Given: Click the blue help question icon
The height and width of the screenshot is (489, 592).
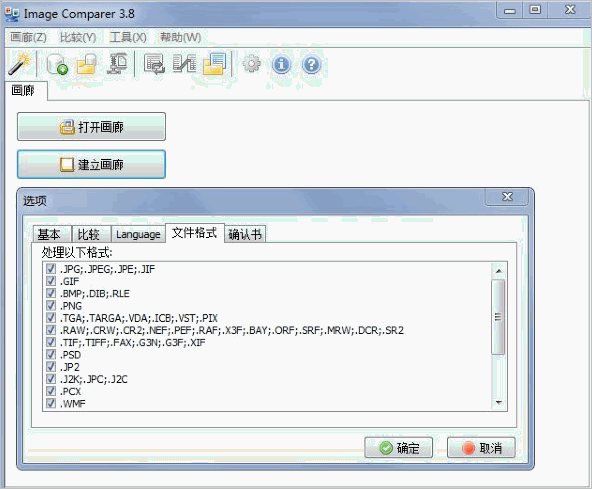Looking at the screenshot, I should 311,65.
